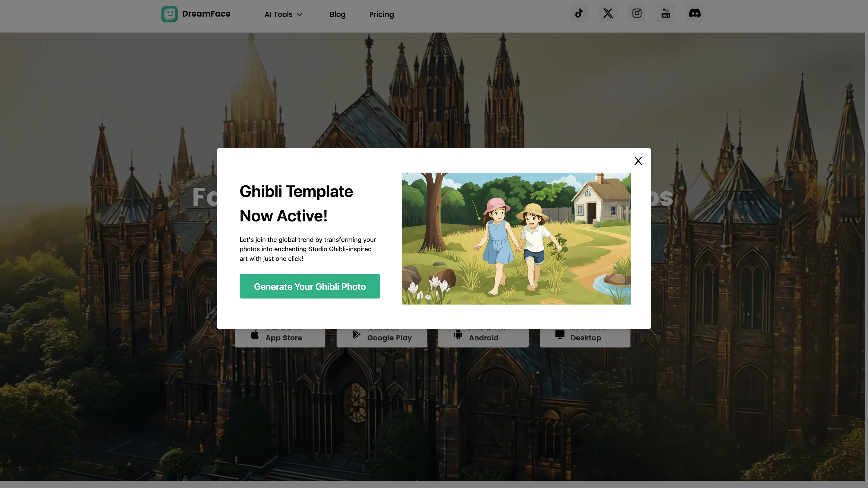
Task: Open the YouTube channel icon
Action: point(665,14)
